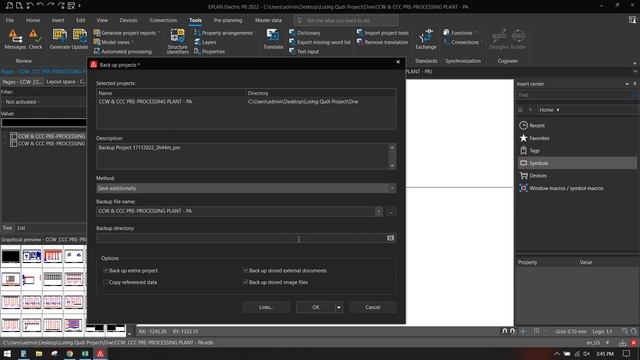Open the Messages tool in ribbon
Viewport: 640px width, 360px height.
(15, 39)
